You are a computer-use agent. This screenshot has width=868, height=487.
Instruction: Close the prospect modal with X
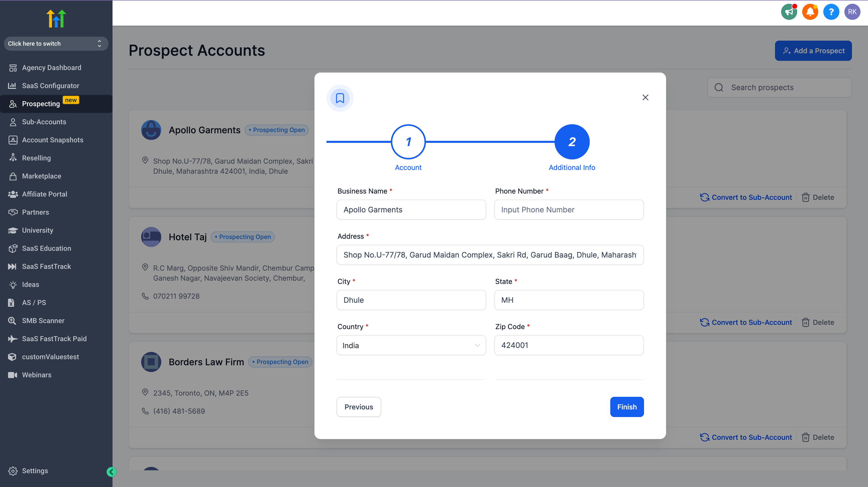[x=645, y=97]
